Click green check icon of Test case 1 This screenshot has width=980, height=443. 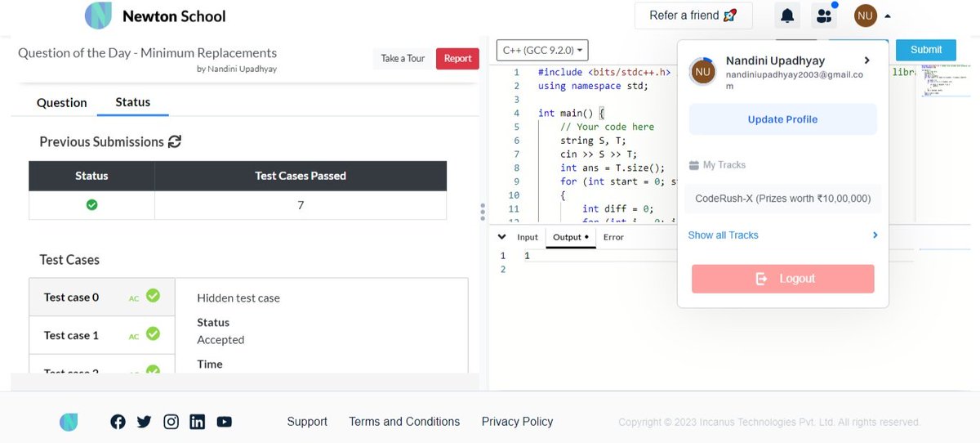[x=153, y=334]
